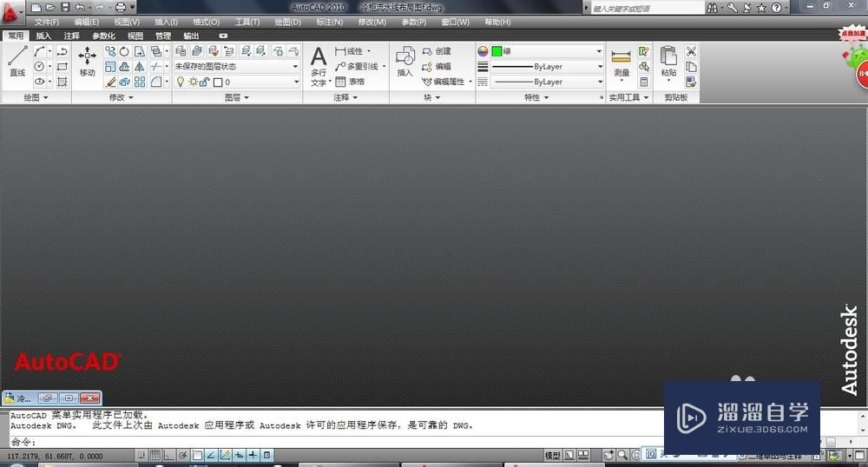The image size is (868, 467).
Task: Open the 标注(N) menu
Action: click(x=329, y=22)
